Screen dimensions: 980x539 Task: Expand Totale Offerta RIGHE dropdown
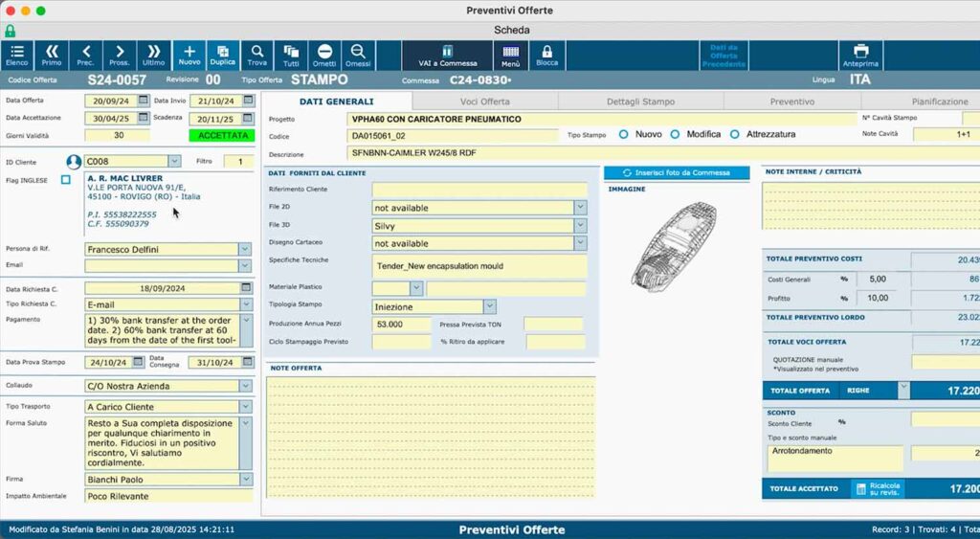pos(903,390)
